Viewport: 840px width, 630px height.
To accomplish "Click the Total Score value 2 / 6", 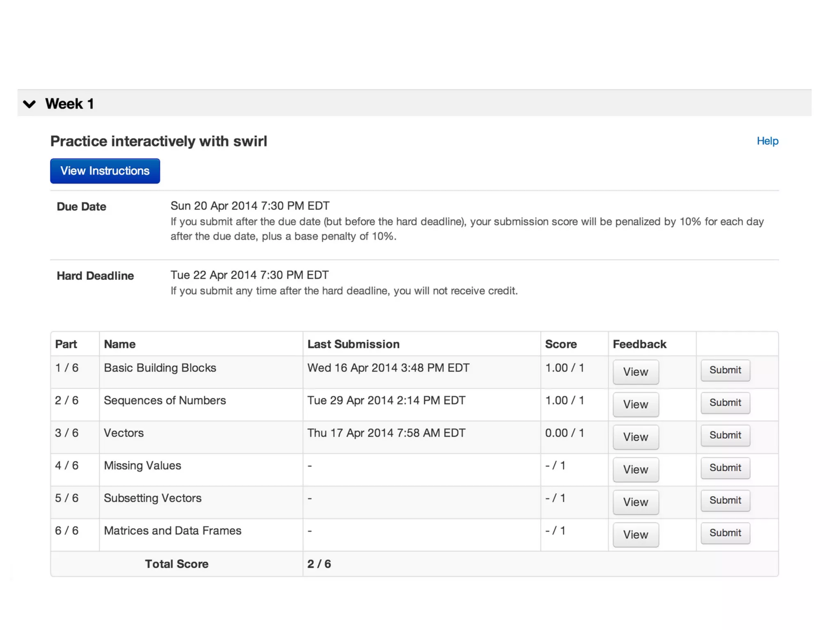I will (x=319, y=564).
